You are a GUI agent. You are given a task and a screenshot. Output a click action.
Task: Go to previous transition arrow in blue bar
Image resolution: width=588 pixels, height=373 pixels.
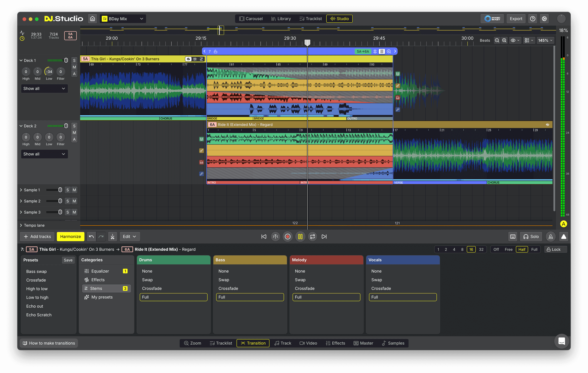tap(205, 51)
